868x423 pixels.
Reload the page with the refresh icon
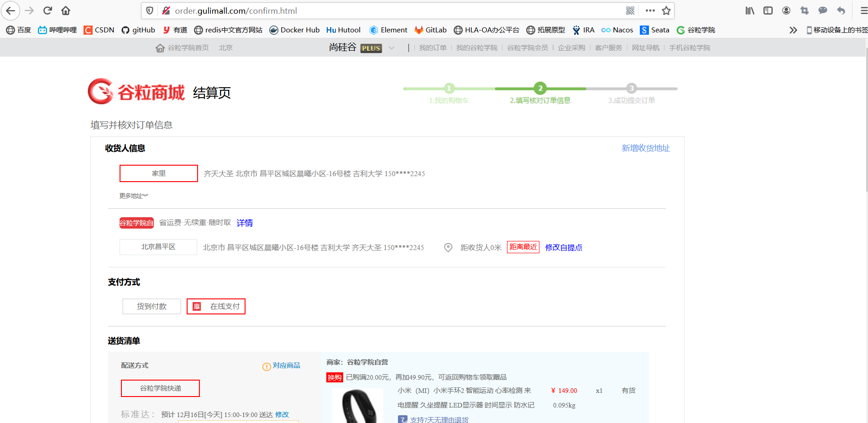[x=47, y=10]
